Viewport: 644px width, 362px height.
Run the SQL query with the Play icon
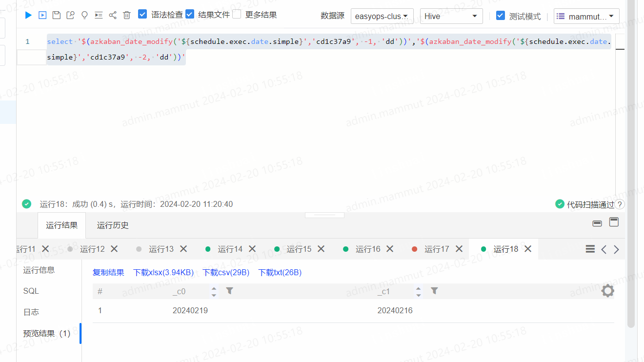click(28, 15)
